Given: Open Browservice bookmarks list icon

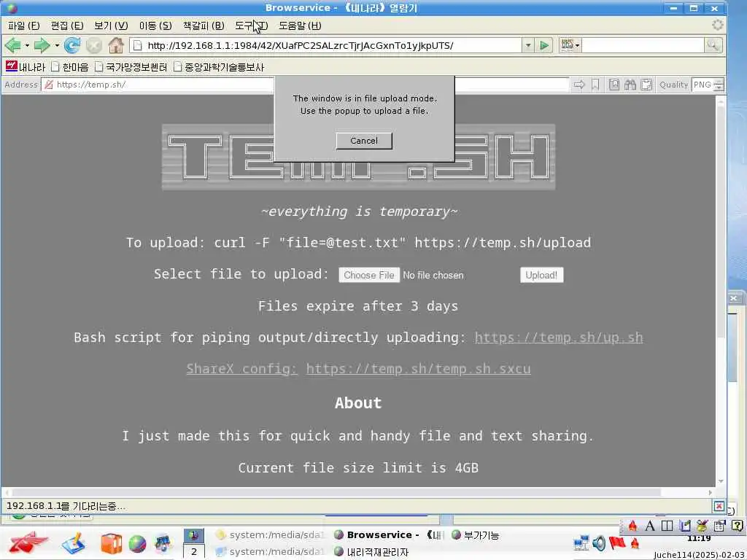Looking at the screenshot, I should 614,85.
